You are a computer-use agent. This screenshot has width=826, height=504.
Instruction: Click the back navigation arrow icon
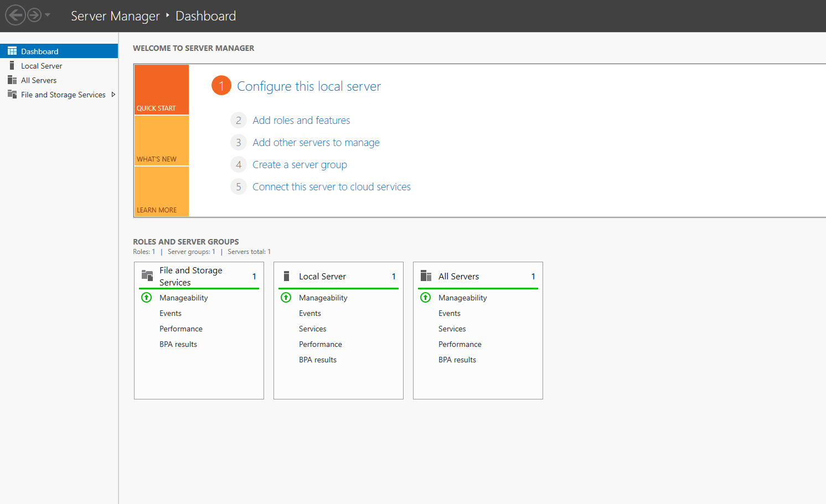tap(16, 15)
